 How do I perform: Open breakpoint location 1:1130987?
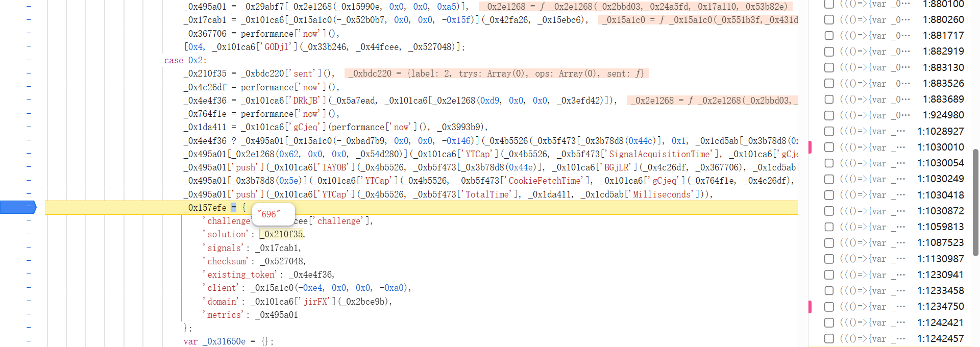click(x=940, y=259)
